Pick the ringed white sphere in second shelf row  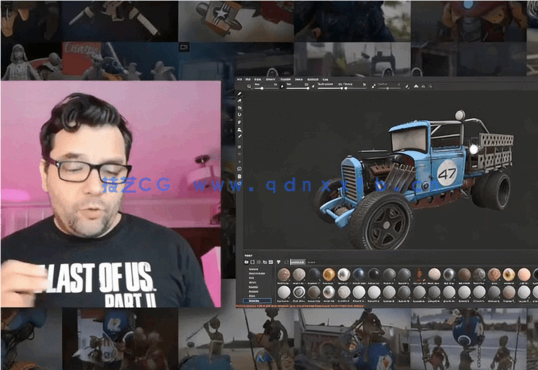click(299, 292)
